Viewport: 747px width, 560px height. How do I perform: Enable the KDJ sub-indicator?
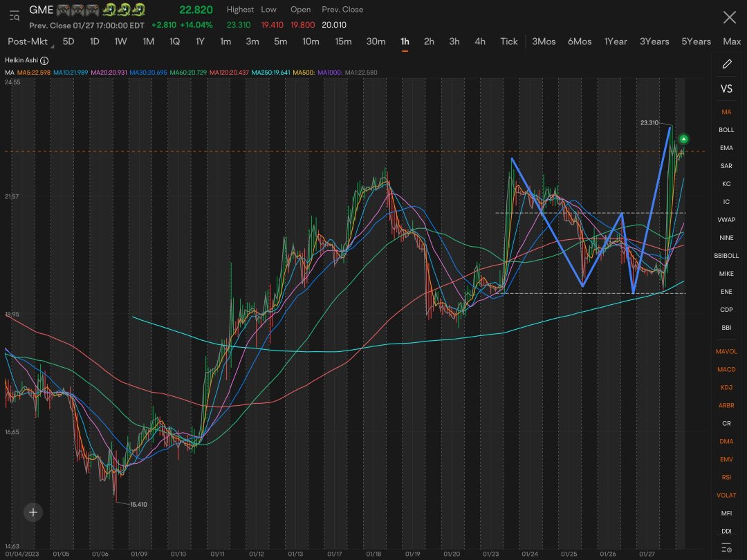726,387
